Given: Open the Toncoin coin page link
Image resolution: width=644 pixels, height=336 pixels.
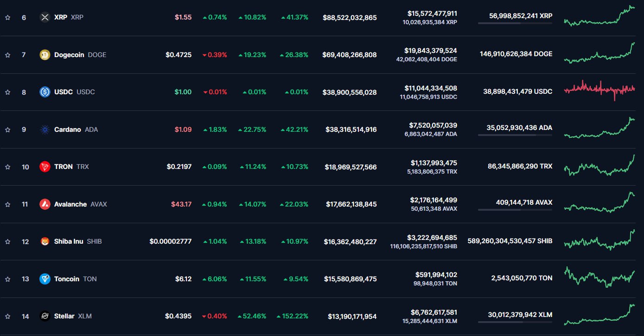Looking at the screenshot, I should tap(76, 279).
